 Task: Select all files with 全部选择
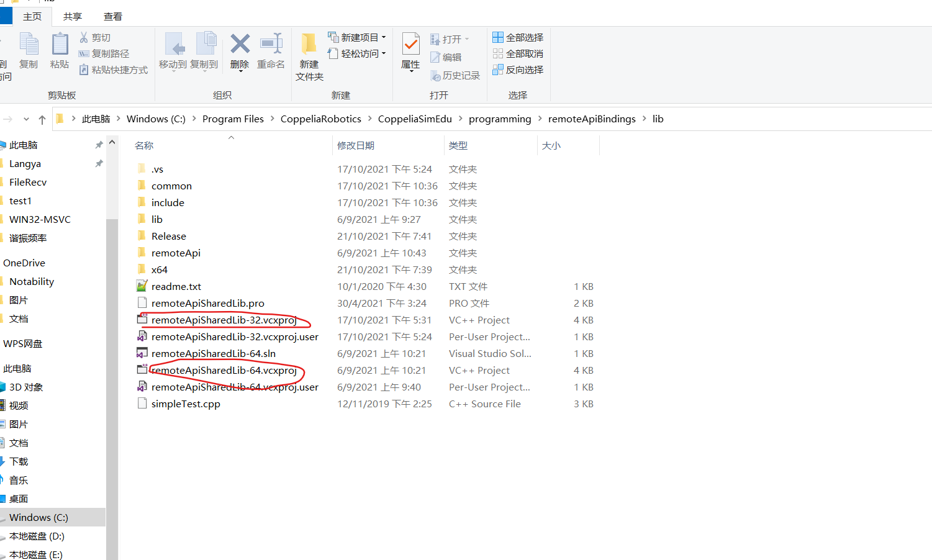[x=517, y=37]
